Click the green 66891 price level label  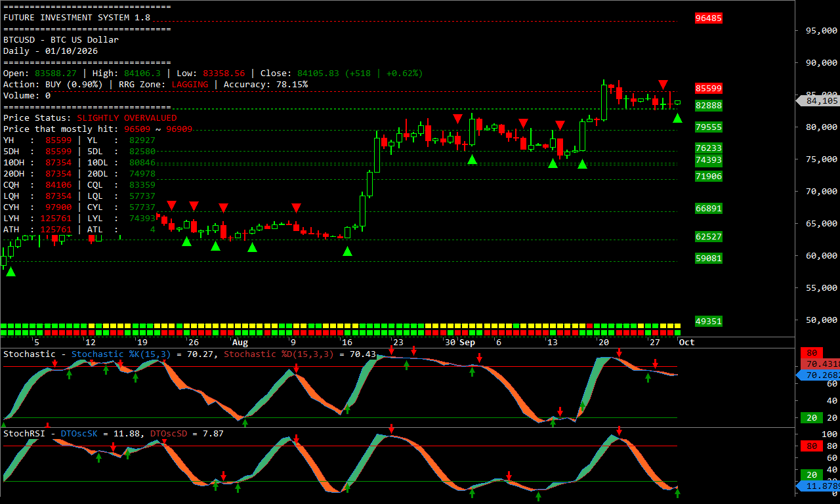click(709, 208)
